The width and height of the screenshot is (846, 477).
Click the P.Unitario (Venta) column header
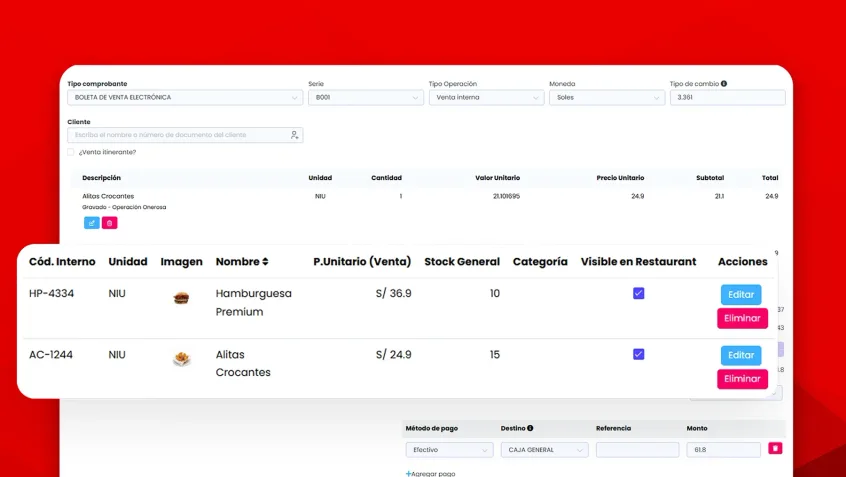click(x=362, y=262)
